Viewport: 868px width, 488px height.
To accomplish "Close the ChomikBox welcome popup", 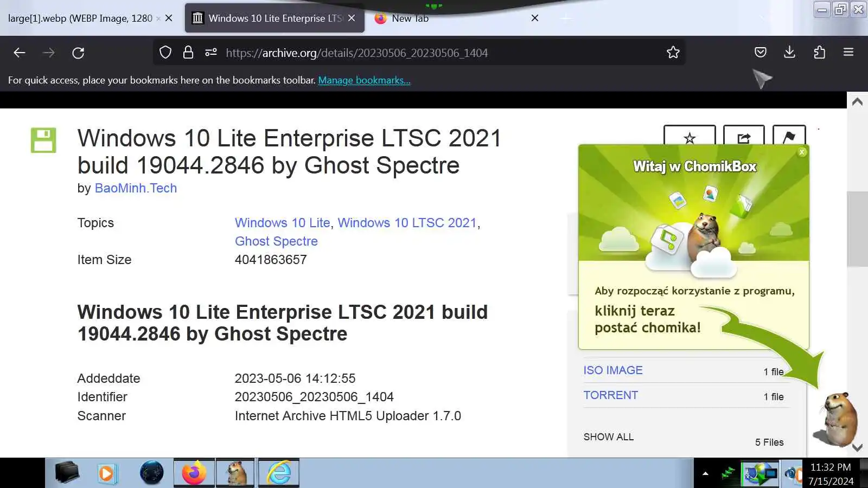I will click(x=802, y=152).
